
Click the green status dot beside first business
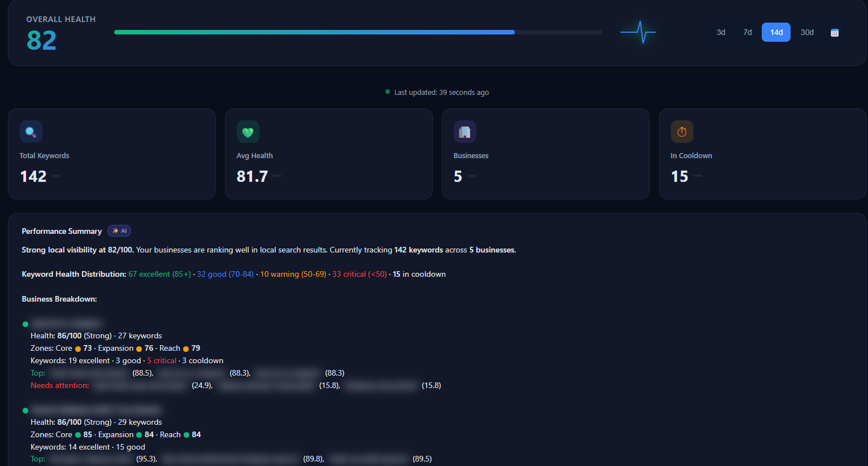(24, 323)
